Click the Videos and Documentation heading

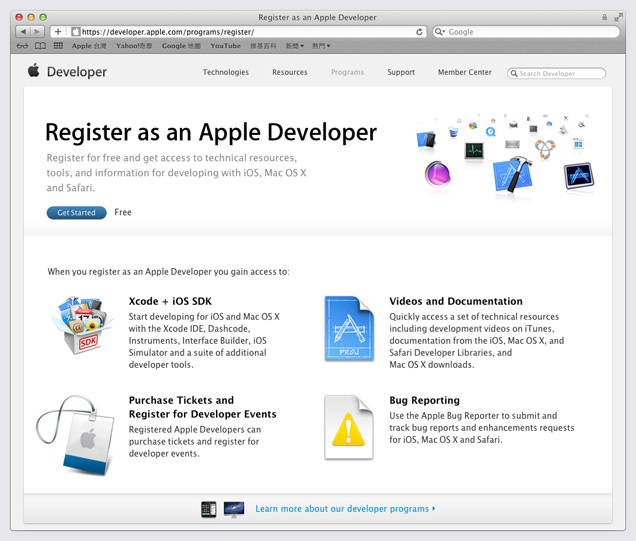456,301
